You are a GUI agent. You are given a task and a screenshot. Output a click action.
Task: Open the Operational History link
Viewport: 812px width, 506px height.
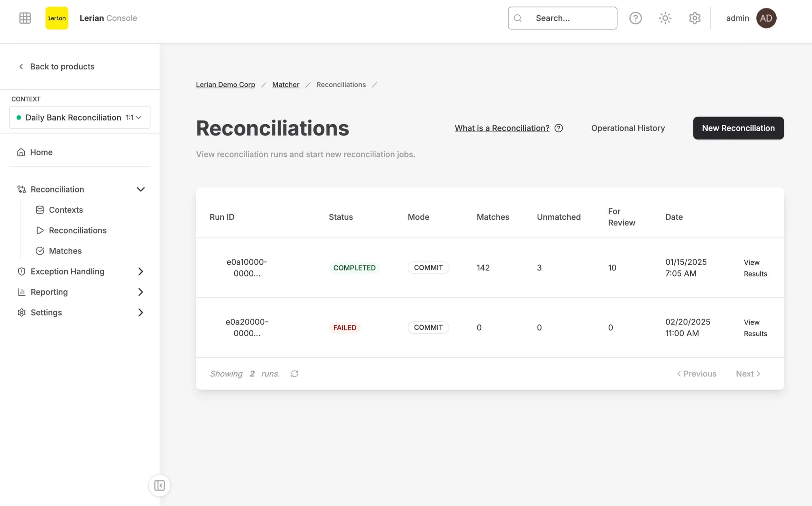click(x=628, y=128)
